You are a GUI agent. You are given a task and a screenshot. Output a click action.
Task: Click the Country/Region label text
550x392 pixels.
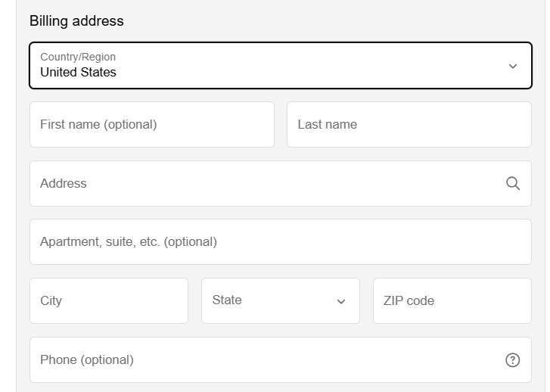pos(78,57)
